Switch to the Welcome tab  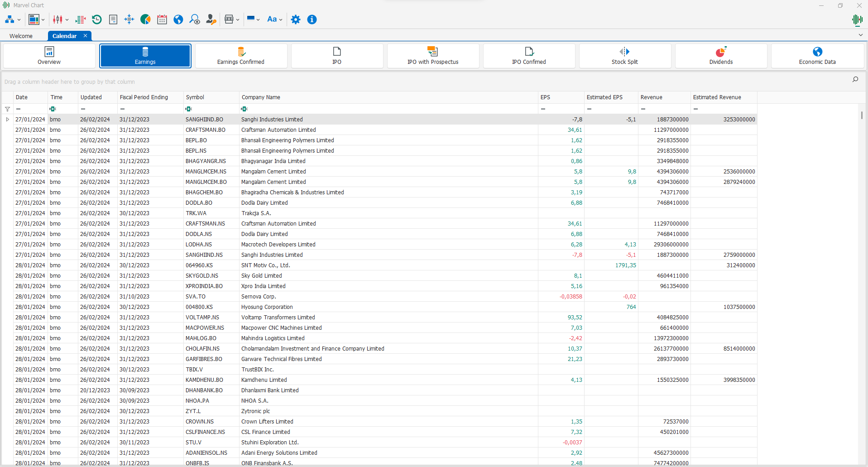click(21, 36)
